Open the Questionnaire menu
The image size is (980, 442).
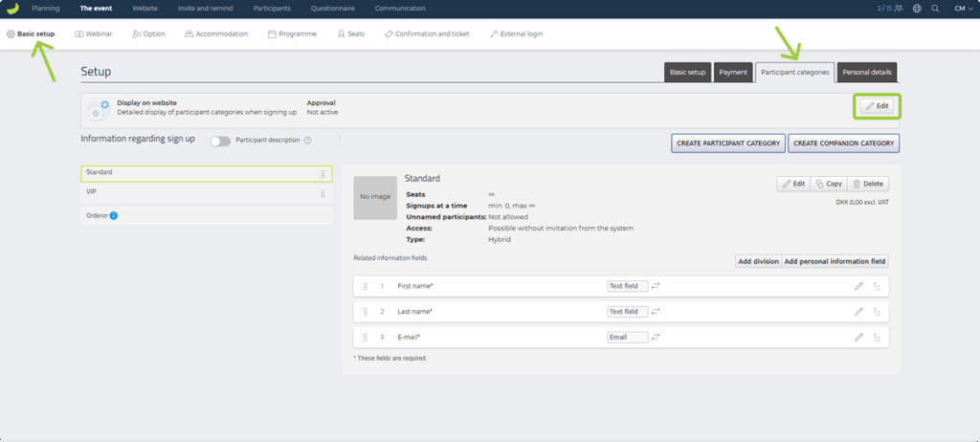(332, 8)
